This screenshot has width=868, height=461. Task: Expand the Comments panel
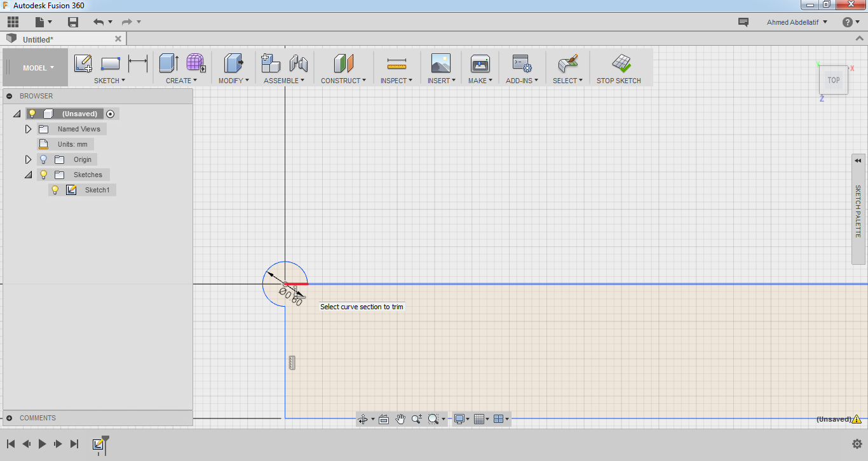10,418
